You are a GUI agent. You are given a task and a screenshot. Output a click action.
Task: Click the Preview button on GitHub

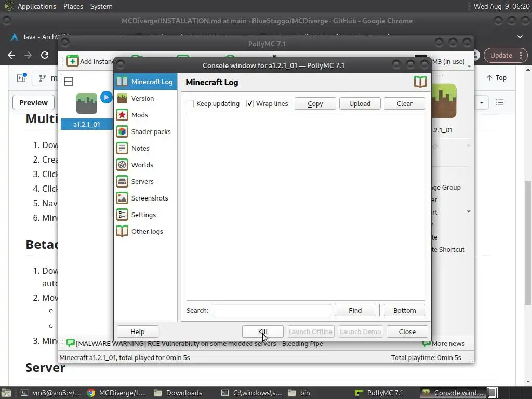pyautogui.click(x=33, y=102)
